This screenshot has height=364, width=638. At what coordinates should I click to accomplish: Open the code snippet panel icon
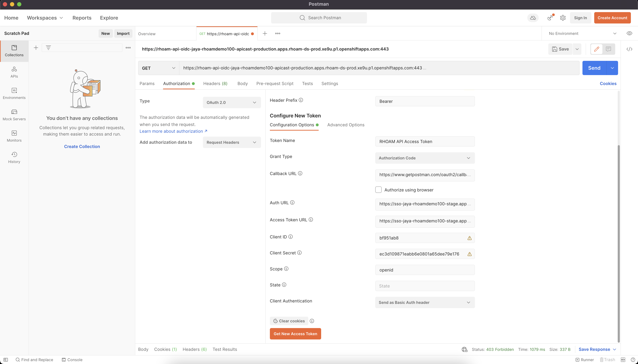tap(629, 49)
